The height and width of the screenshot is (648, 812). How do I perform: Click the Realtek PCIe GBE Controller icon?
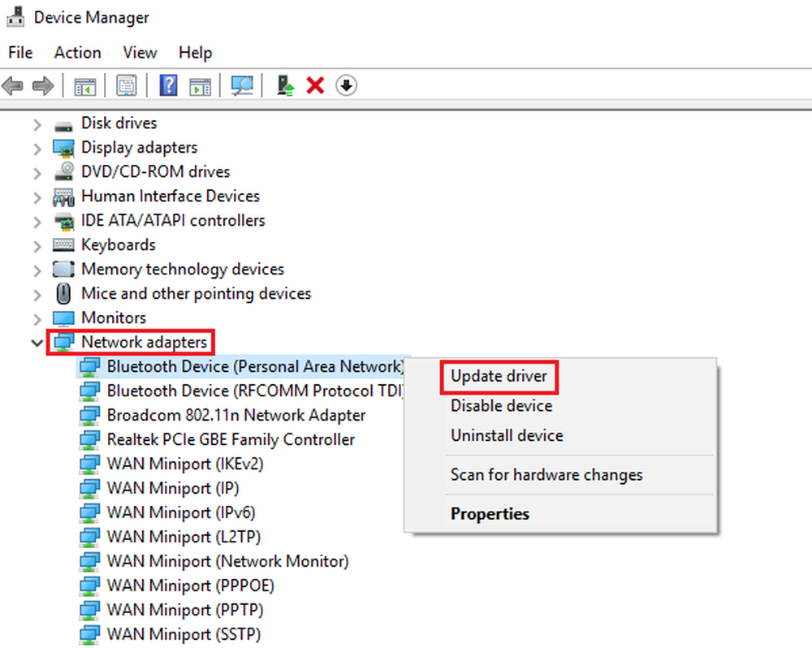tap(89, 440)
